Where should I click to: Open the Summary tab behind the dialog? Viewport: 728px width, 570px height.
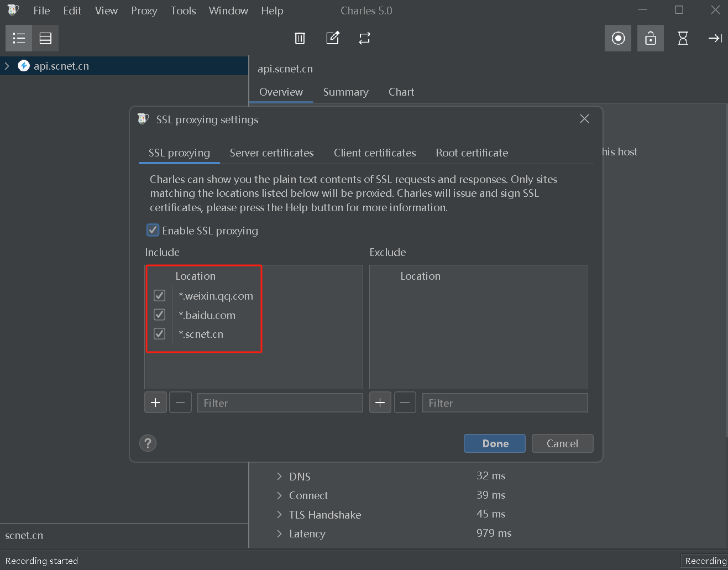coord(345,92)
